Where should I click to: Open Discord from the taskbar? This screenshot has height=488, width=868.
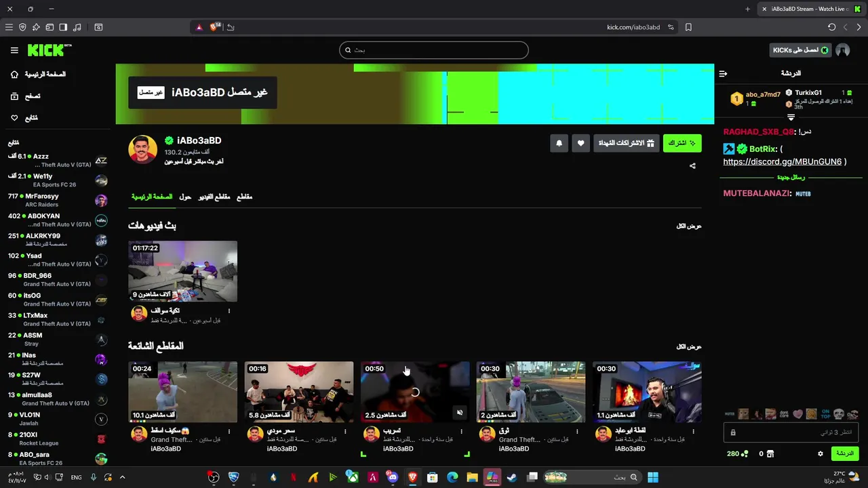[x=392, y=477]
